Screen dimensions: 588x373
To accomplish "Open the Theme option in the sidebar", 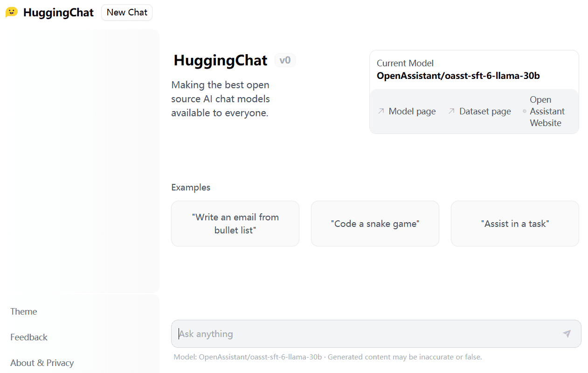I will coord(23,311).
